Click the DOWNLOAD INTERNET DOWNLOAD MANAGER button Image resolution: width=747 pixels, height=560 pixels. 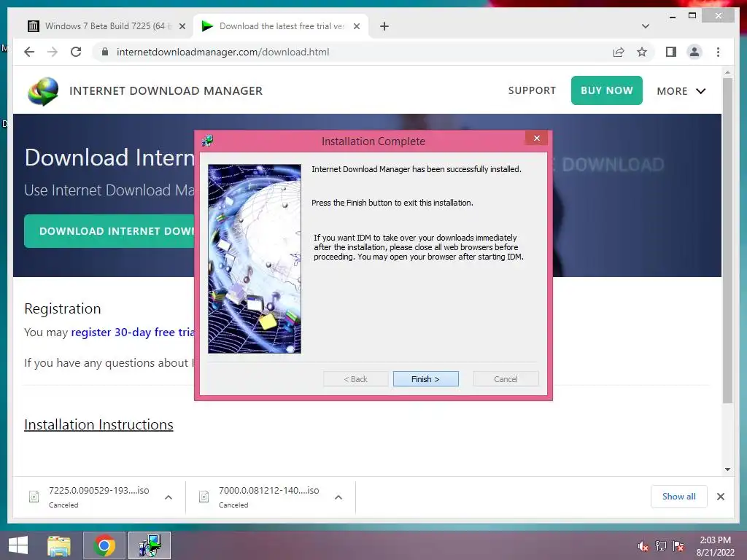(109, 231)
